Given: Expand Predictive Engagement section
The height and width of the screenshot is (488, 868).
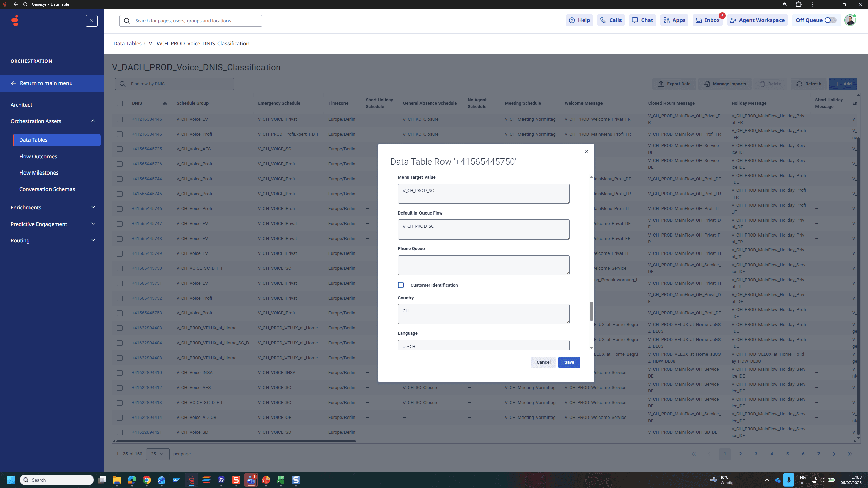Looking at the screenshot, I should coord(93,224).
